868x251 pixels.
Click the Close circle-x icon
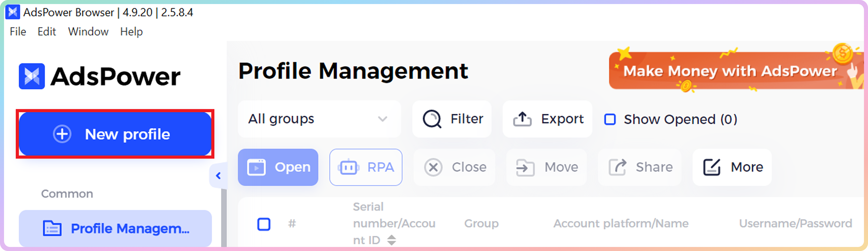click(433, 167)
